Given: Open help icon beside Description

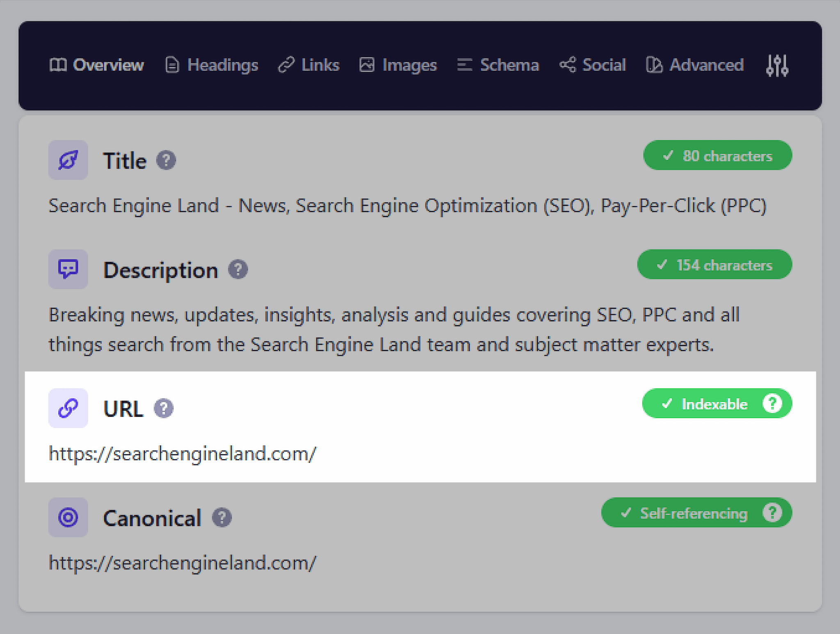Looking at the screenshot, I should pos(238,270).
